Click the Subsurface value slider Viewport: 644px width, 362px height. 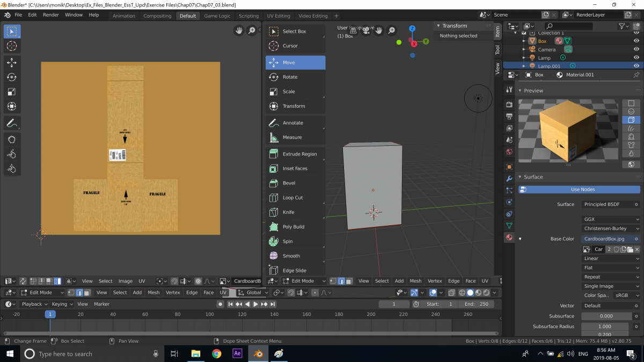(x=606, y=316)
